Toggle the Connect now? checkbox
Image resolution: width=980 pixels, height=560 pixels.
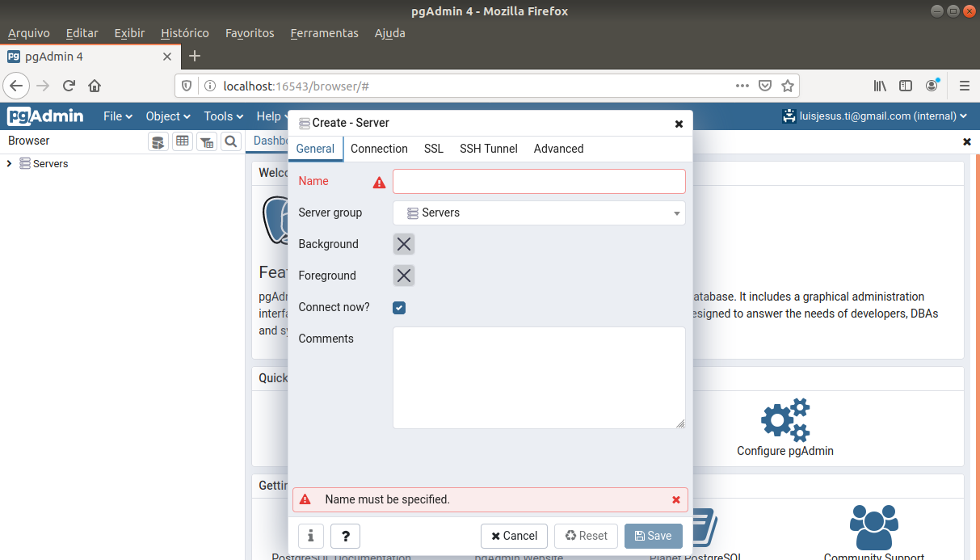[x=399, y=308]
